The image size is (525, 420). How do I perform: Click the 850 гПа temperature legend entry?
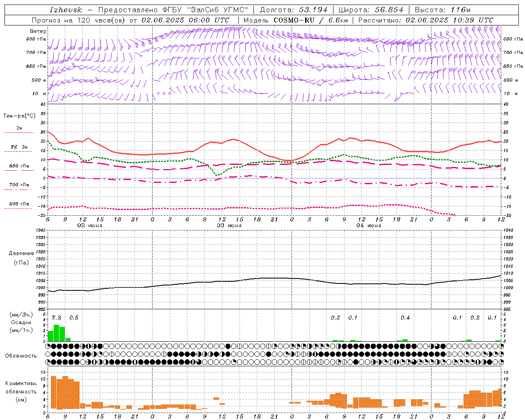[19, 166]
